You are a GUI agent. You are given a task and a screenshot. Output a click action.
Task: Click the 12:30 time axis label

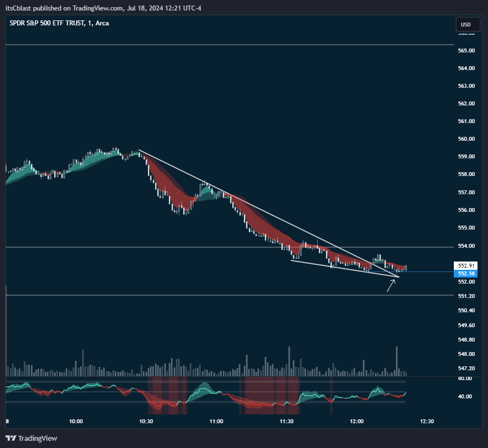pyautogui.click(x=427, y=422)
